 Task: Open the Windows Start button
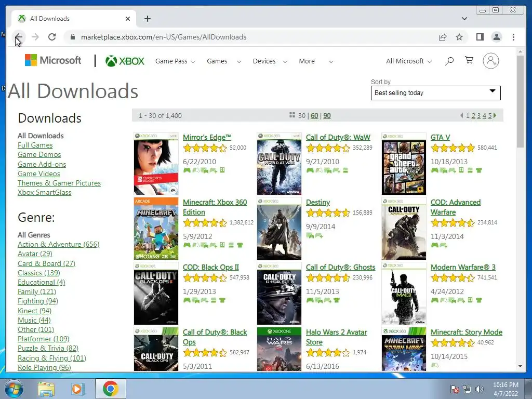[14, 389]
